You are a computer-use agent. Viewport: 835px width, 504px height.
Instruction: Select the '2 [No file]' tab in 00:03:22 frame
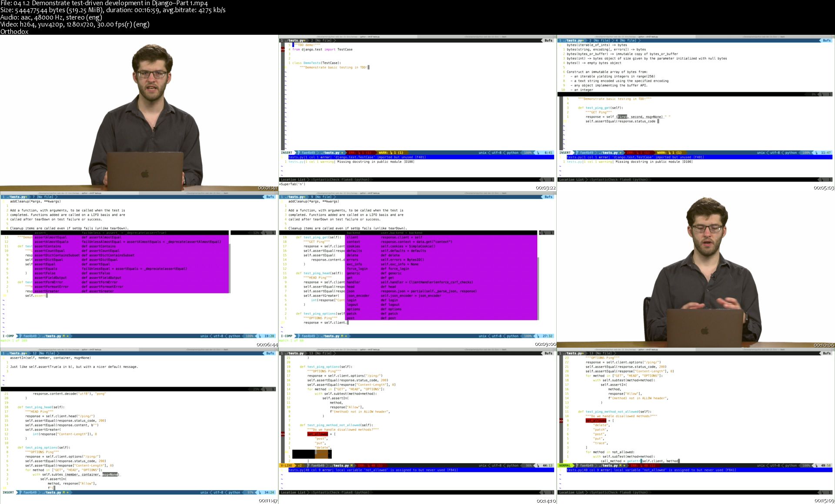click(321, 40)
